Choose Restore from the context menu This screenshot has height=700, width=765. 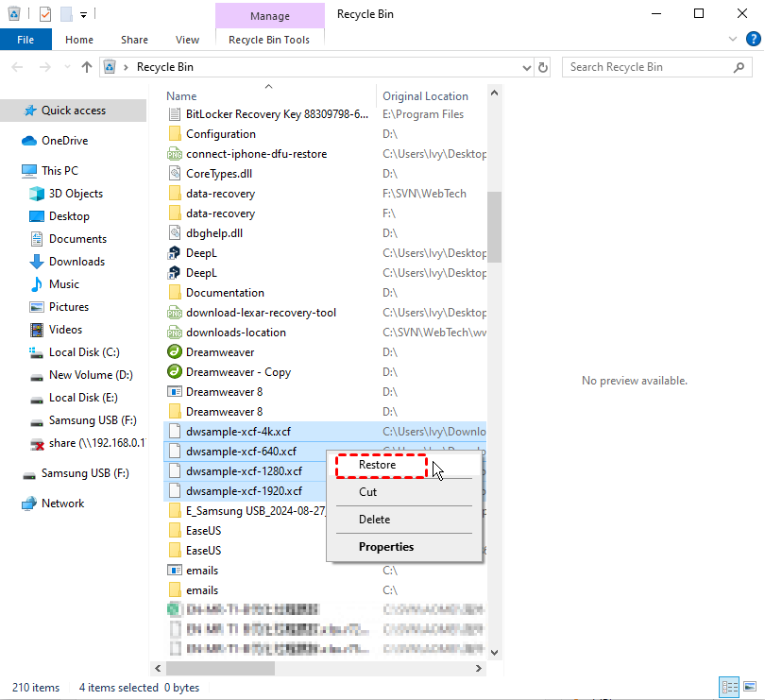coord(381,465)
